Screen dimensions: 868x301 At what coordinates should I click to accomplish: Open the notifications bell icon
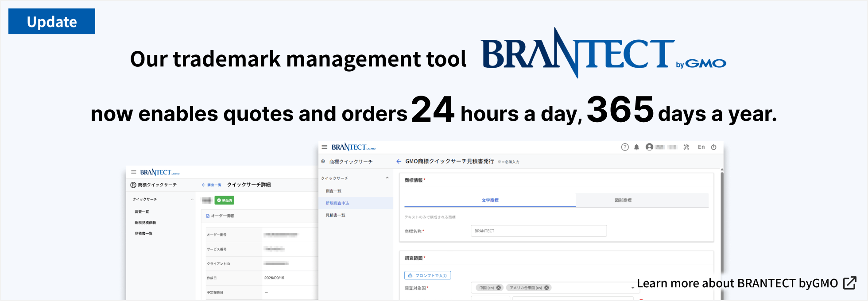pos(636,147)
